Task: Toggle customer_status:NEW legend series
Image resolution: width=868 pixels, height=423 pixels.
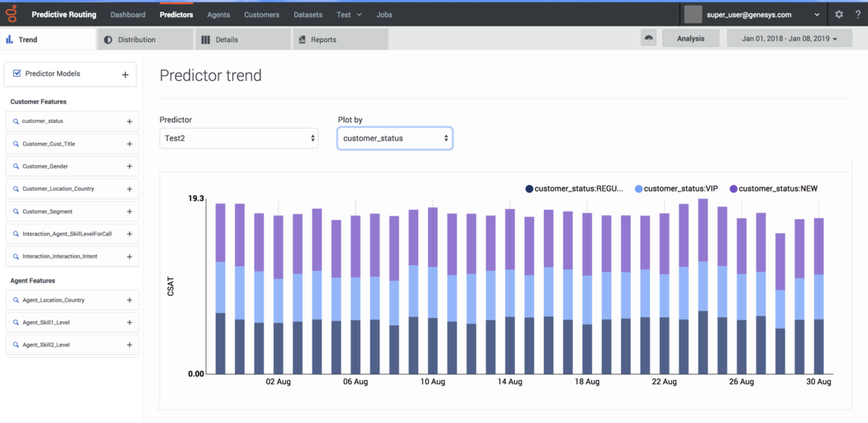Action: (773, 189)
